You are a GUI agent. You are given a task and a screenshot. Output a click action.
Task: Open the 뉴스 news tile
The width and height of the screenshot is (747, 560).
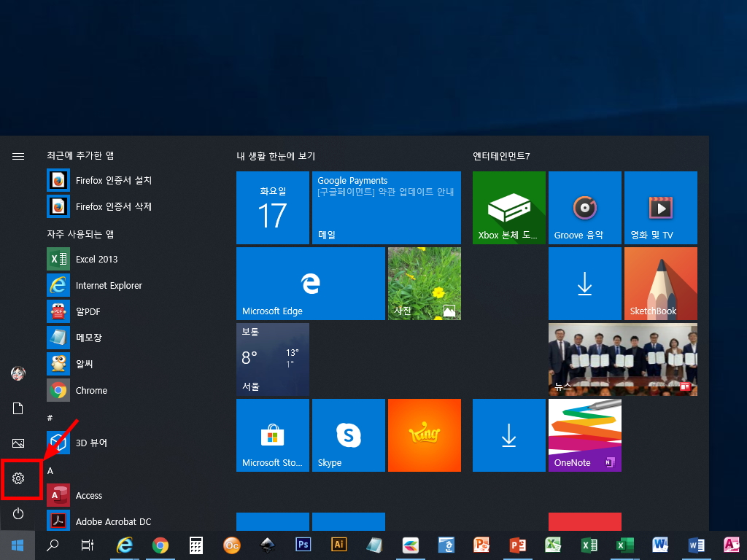(623, 359)
